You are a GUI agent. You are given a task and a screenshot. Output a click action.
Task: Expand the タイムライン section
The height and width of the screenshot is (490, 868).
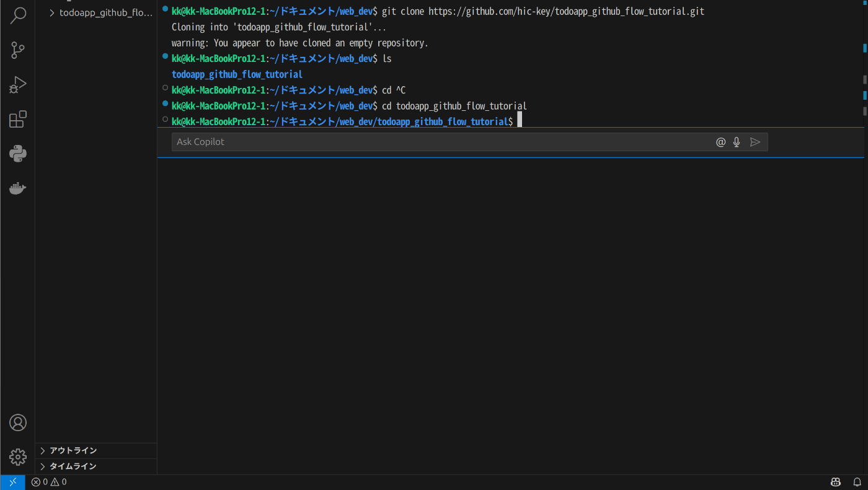tap(96, 466)
